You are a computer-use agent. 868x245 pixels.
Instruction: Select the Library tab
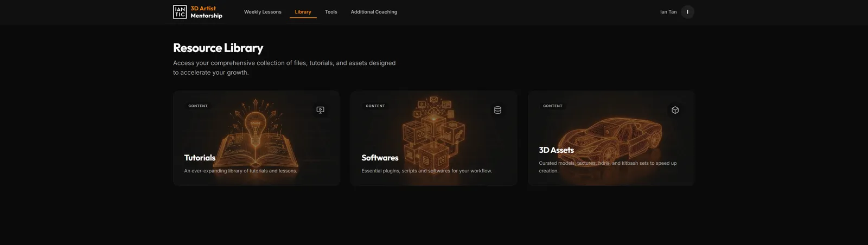pos(303,12)
